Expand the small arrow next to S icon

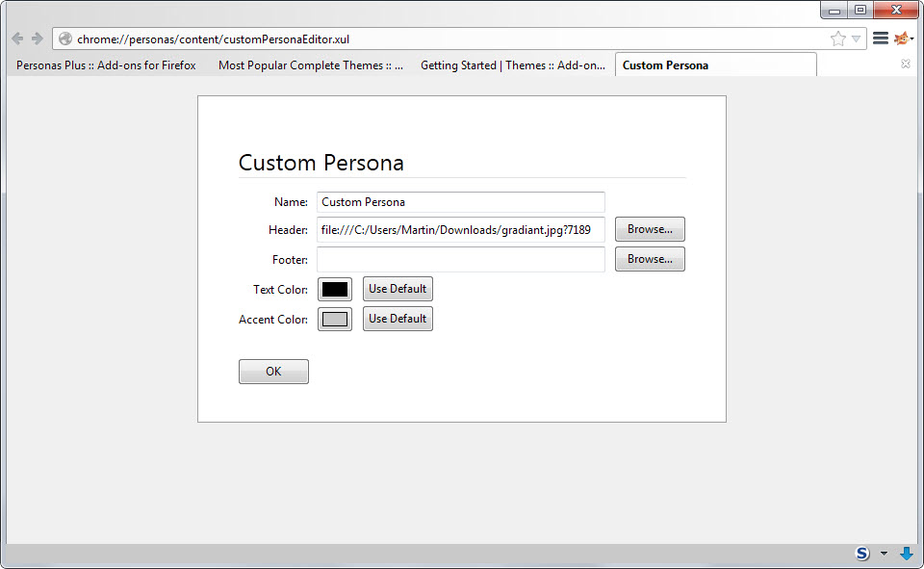[884, 553]
